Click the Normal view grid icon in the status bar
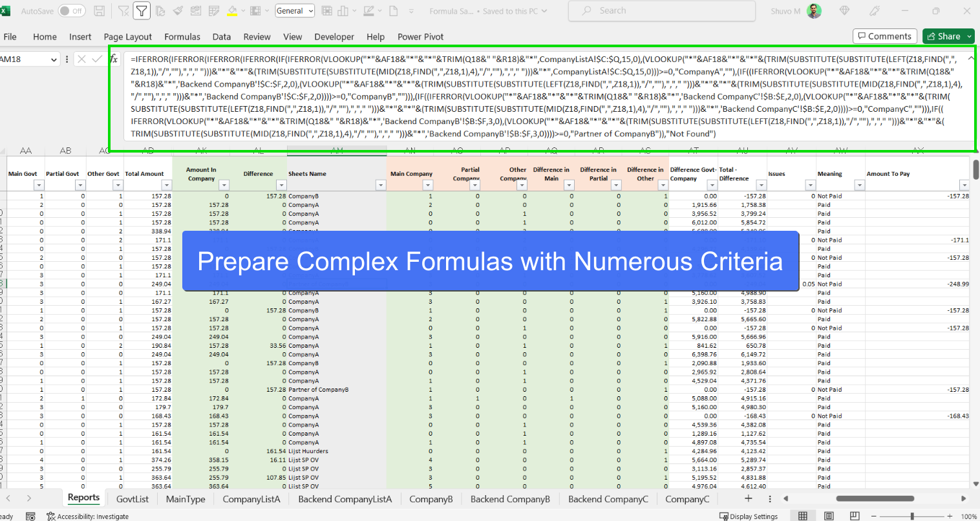The image size is (980, 521). pos(802,516)
